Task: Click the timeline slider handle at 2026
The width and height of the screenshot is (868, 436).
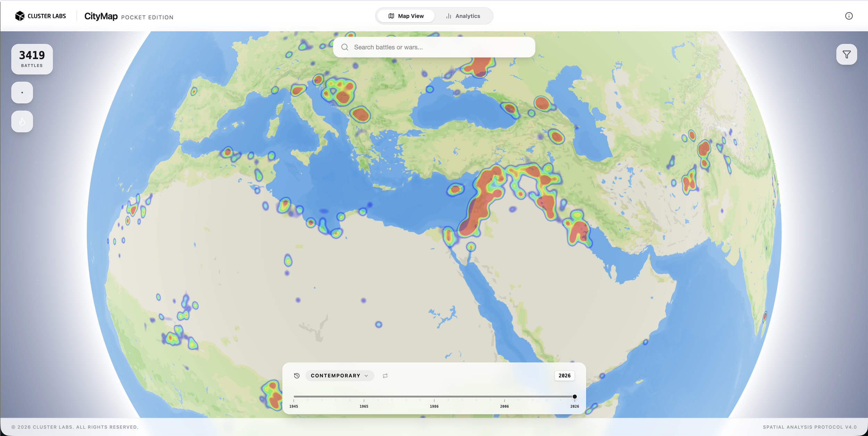Action: (x=575, y=396)
